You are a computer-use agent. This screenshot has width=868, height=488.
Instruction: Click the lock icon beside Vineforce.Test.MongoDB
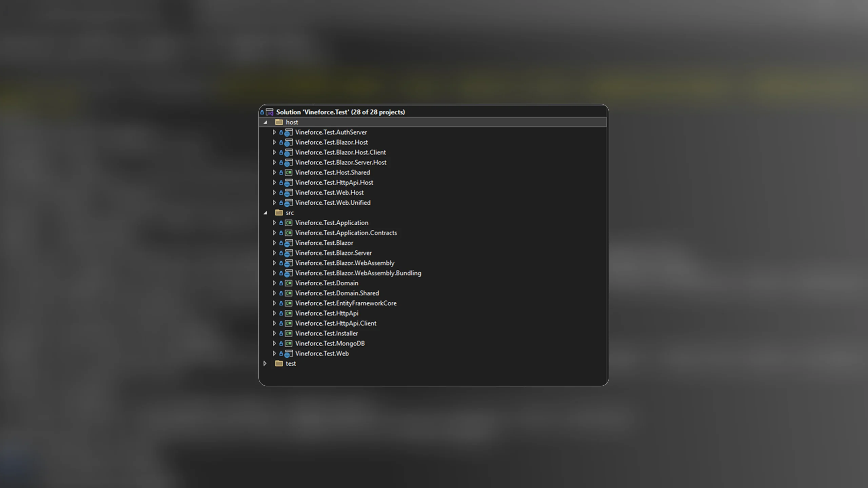tap(281, 343)
